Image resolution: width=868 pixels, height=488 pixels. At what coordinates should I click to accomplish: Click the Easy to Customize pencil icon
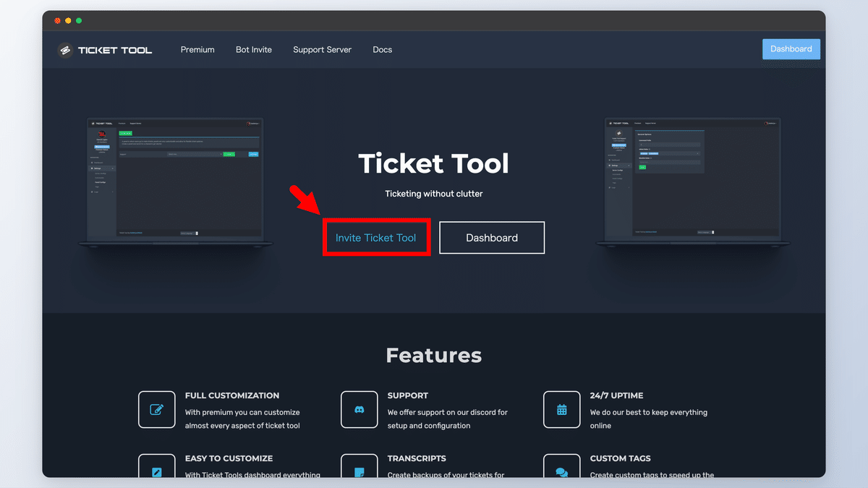pos(157,466)
